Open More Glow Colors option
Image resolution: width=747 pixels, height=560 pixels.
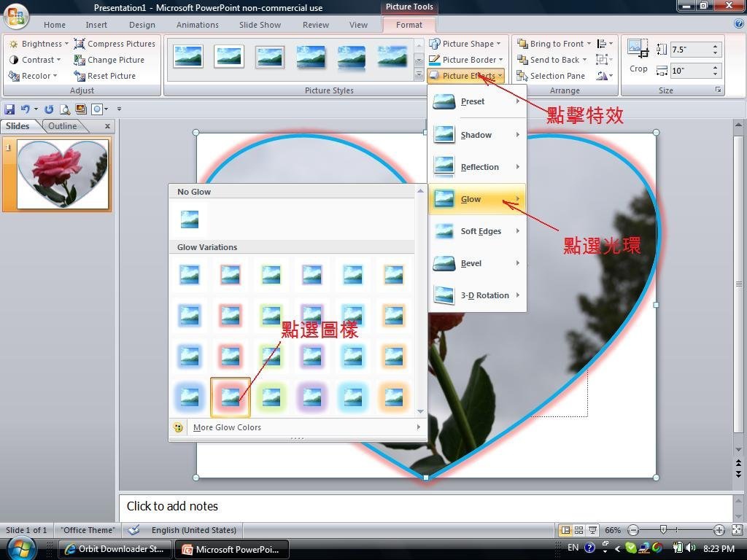pyautogui.click(x=298, y=427)
